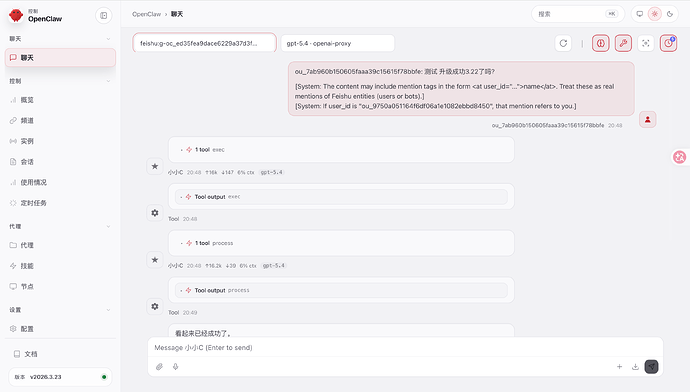Click the plus icon in message bar

tap(619, 366)
